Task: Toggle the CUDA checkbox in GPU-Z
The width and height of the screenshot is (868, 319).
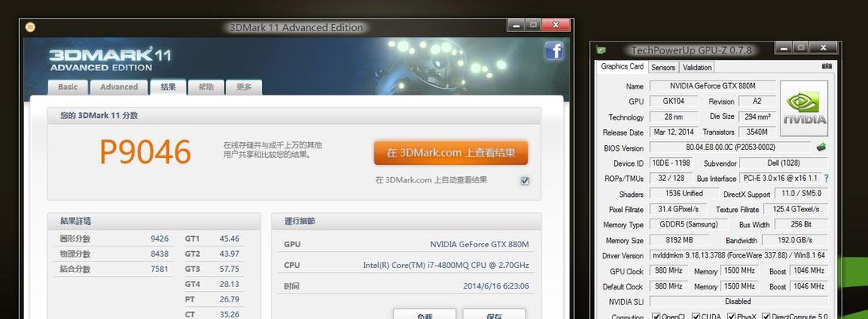Action: (x=697, y=317)
